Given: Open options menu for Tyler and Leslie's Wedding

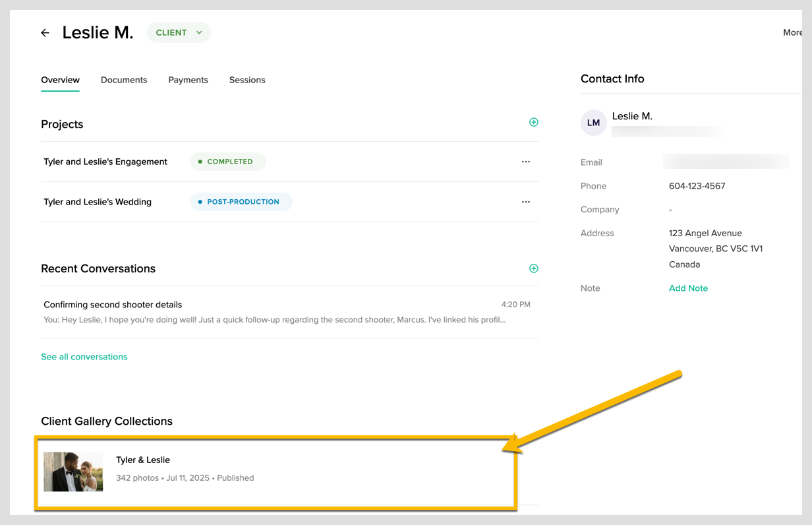Looking at the screenshot, I should 525,202.
